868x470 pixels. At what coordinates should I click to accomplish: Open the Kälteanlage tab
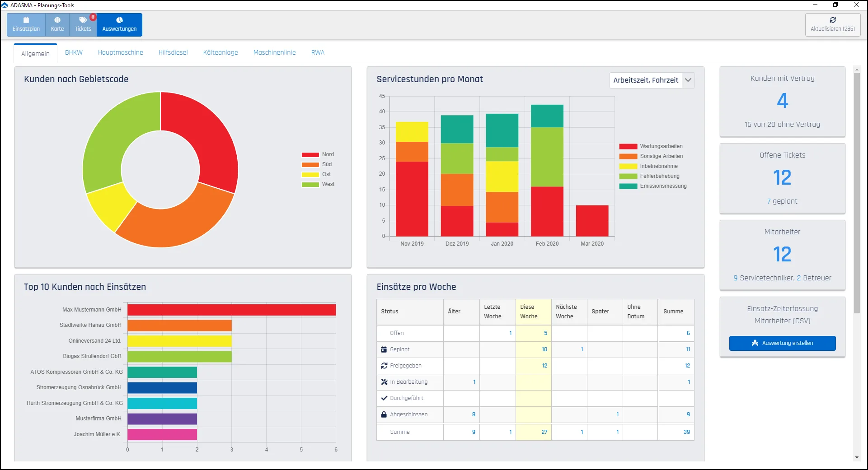pyautogui.click(x=221, y=52)
